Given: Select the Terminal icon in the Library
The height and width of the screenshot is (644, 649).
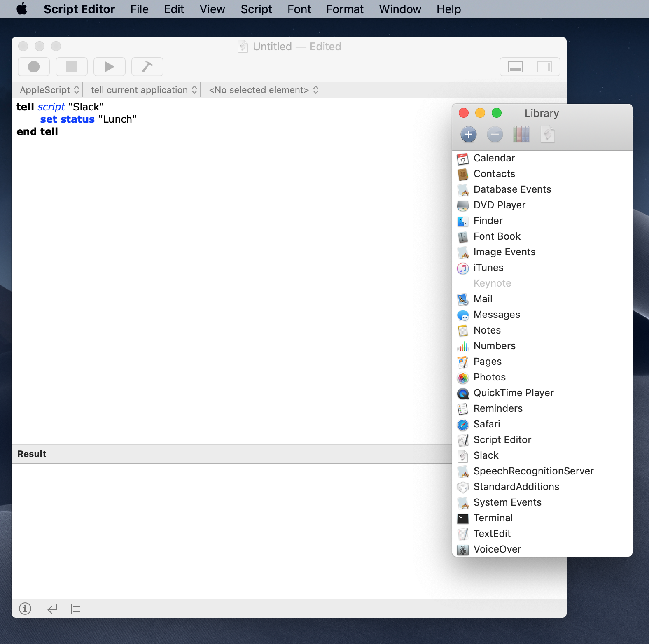Looking at the screenshot, I should click(x=463, y=518).
